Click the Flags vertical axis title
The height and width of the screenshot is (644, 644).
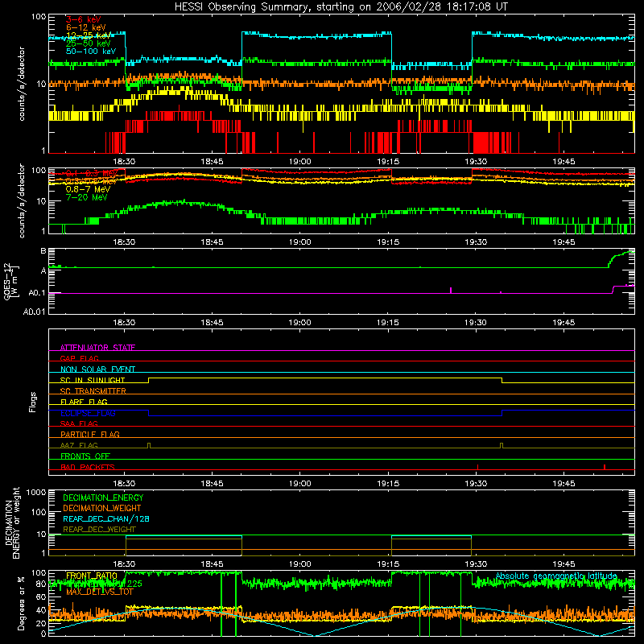[x=33, y=402]
